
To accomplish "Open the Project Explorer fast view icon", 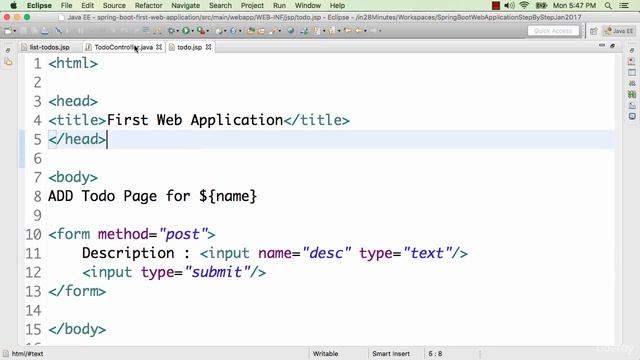I will [x=8, y=62].
